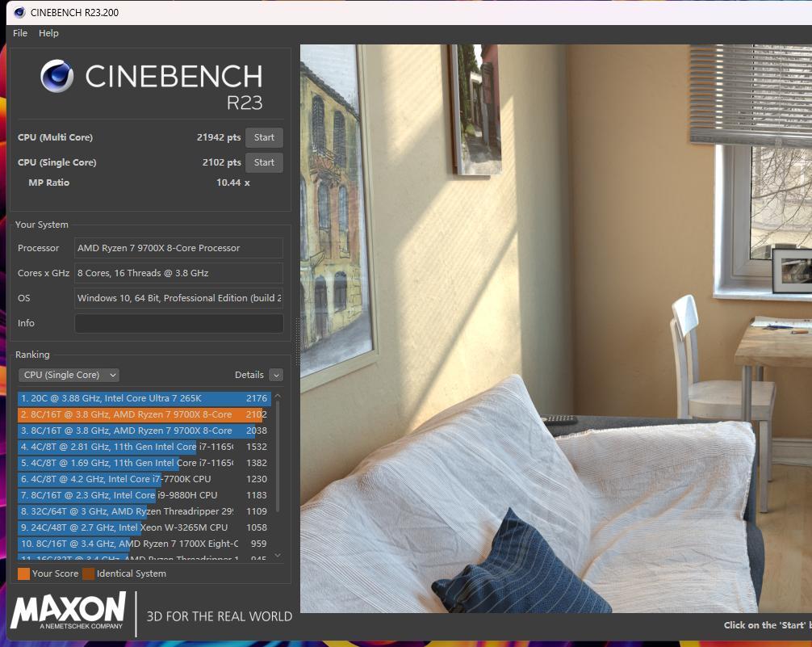Image resolution: width=812 pixels, height=647 pixels.
Task: Select i7-1165 row at 1.69 GHz
Action: (144, 463)
